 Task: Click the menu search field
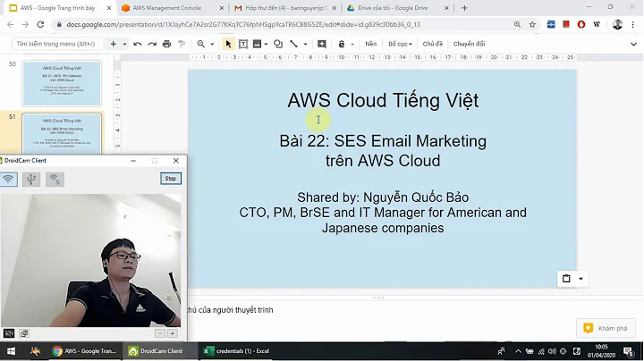click(57, 44)
